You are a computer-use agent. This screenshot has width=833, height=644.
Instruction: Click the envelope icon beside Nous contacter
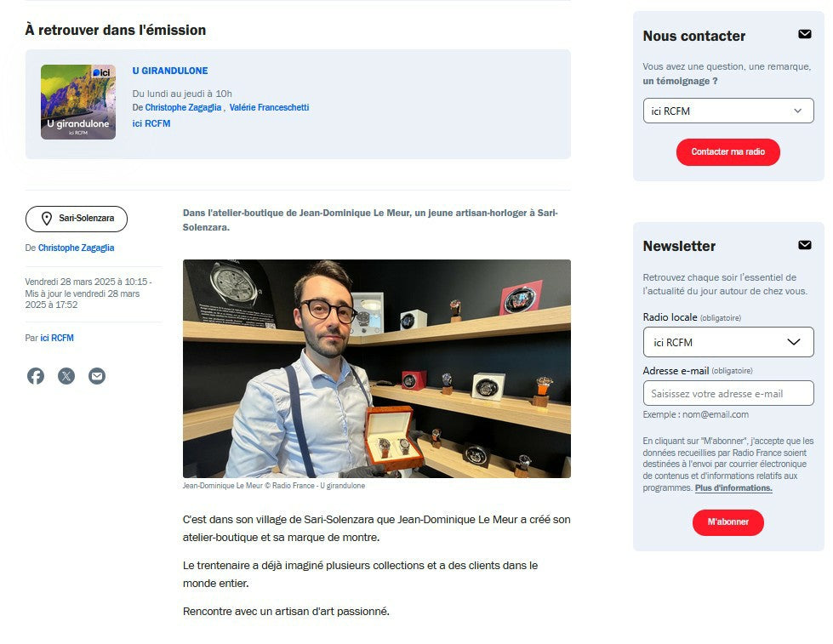coord(805,35)
